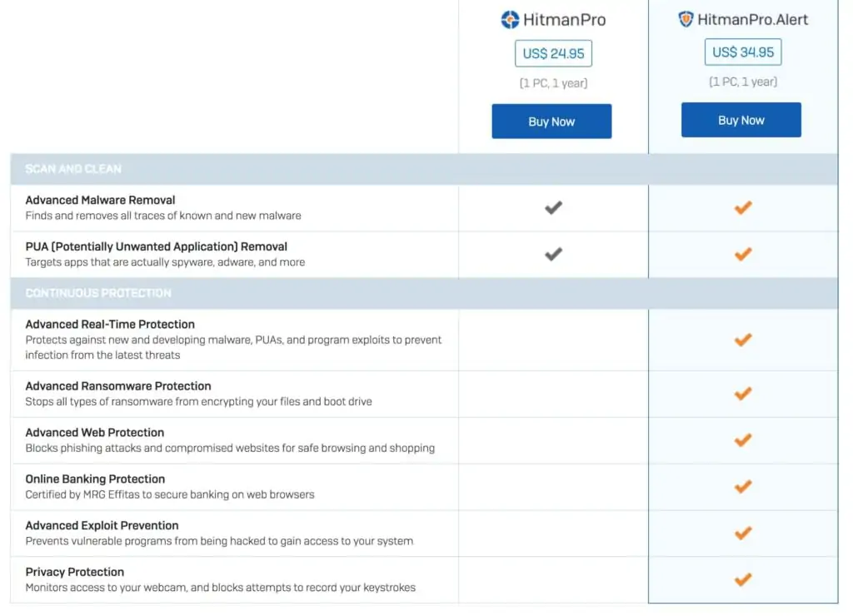This screenshot has height=616, width=853.
Task: Click the (1 PC, 1 year) label under US$ 34.95
Action: click(743, 82)
